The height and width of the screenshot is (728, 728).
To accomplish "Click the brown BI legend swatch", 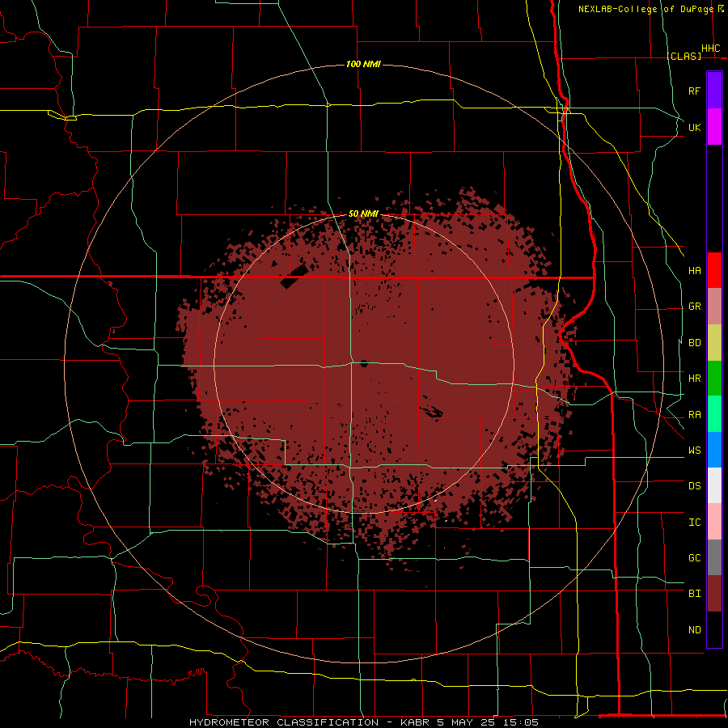I will (x=714, y=594).
